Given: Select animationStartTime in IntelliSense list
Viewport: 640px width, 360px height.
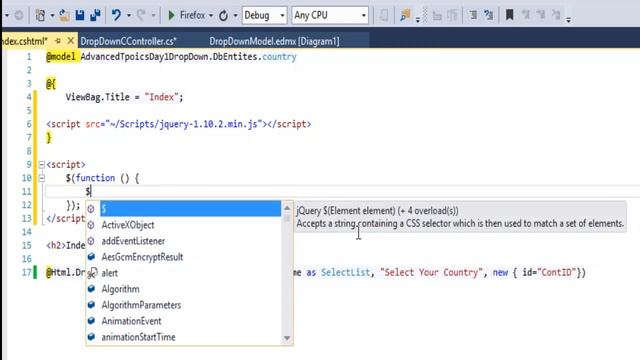Looking at the screenshot, I should (x=183, y=337).
